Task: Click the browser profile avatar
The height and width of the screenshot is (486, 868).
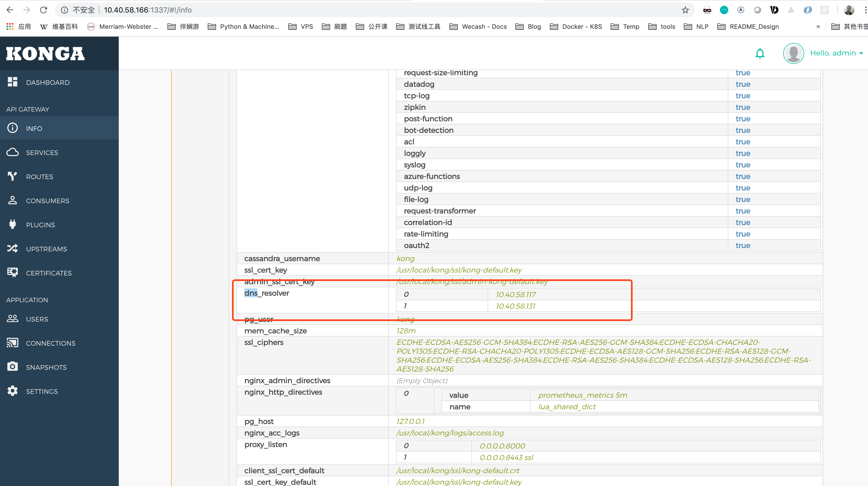Action: [849, 10]
